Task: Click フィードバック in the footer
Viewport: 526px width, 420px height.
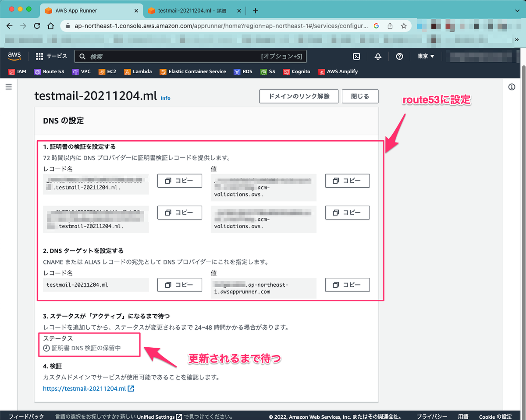Action: [x=26, y=416]
